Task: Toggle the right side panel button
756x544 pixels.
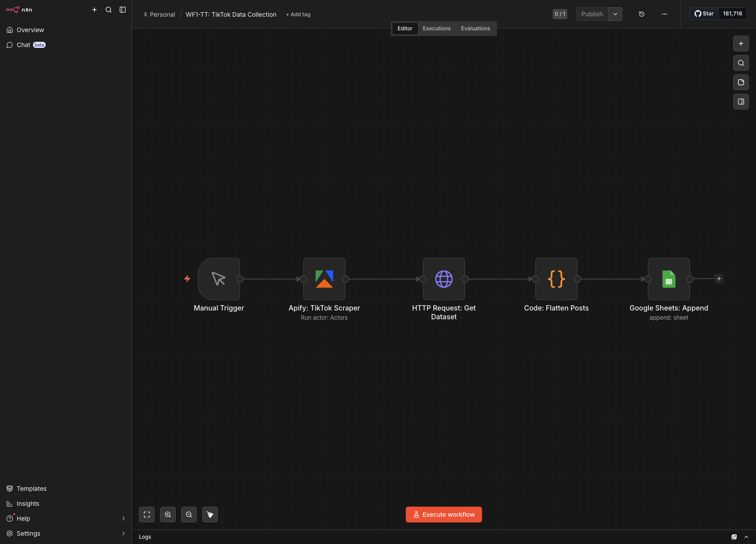Action: (741, 102)
